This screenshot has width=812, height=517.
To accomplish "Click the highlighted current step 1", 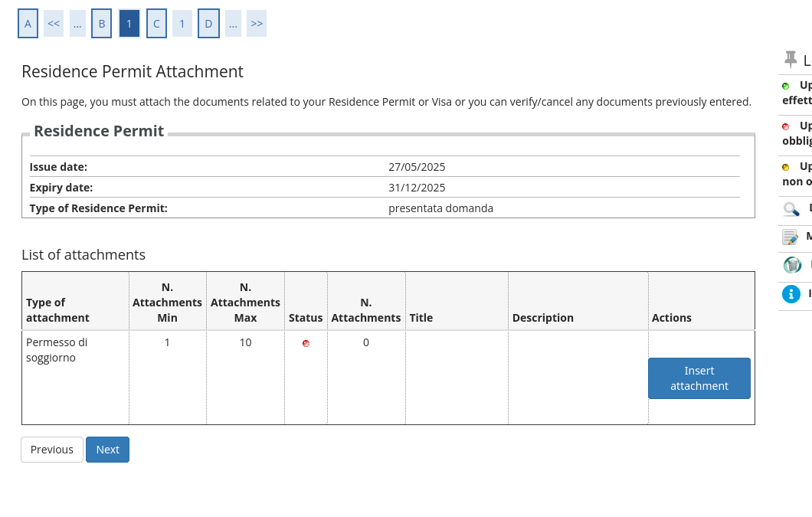I will (129, 24).
